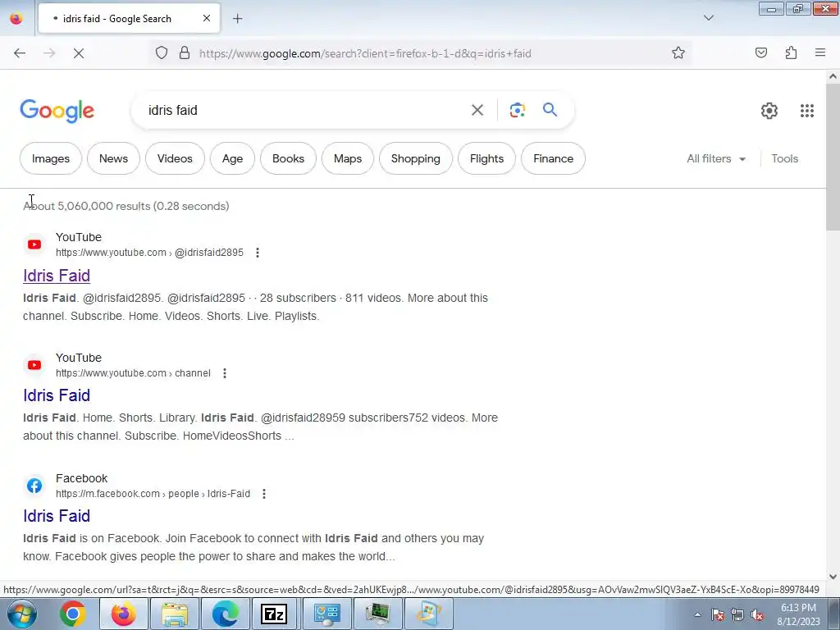Filter results by News
840x630 pixels.
click(x=113, y=158)
